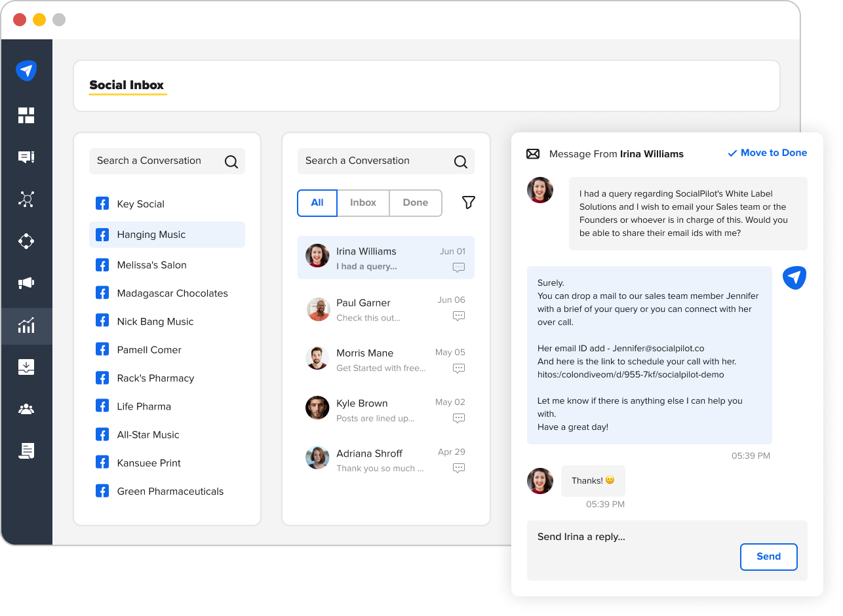The height and width of the screenshot is (616, 843).
Task: Open Kyle Brown's conversation
Action: (386, 410)
